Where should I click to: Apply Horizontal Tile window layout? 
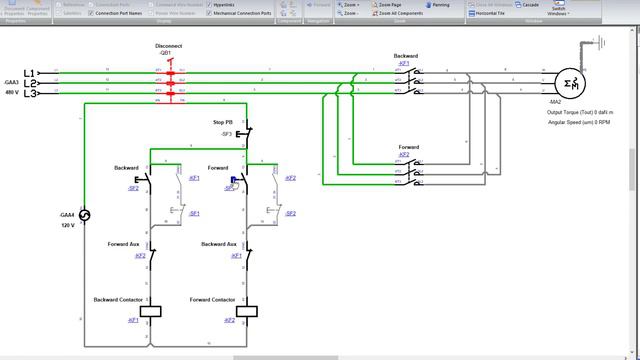point(487,13)
